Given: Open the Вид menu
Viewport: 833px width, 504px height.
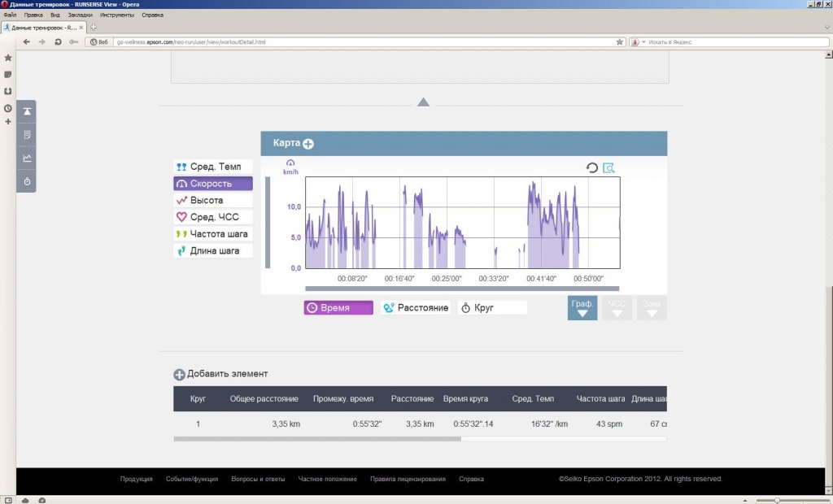Looking at the screenshot, I should click(55, 15).
